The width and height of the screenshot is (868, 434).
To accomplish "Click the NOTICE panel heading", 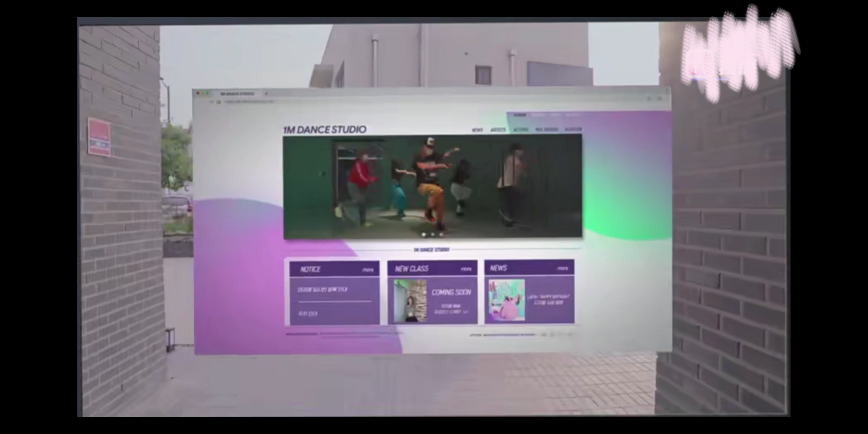I will coord(310,270).
